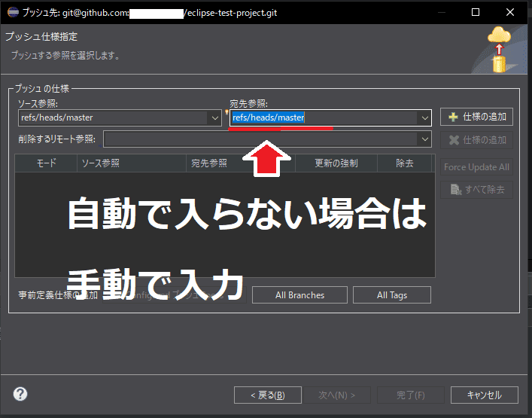
Task: Click the ソース参照 input field
Action: tap(111, 117)
